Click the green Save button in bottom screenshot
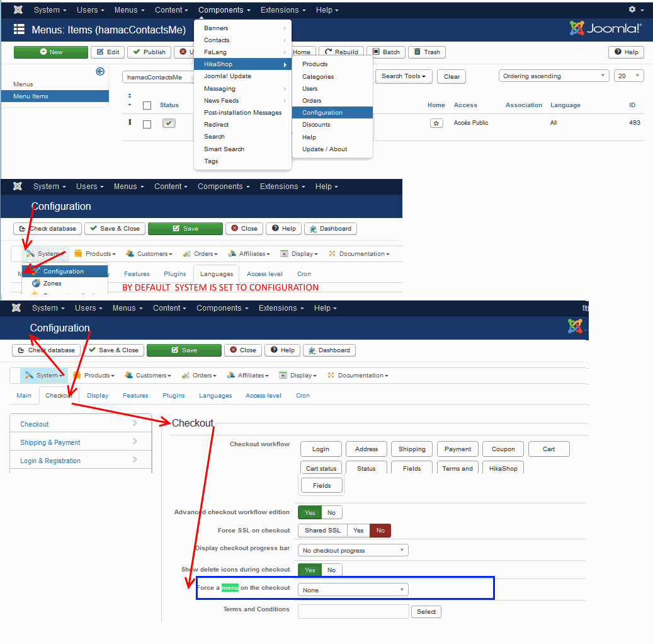Screen dimensions: 653x644 (x=184, y=350)
